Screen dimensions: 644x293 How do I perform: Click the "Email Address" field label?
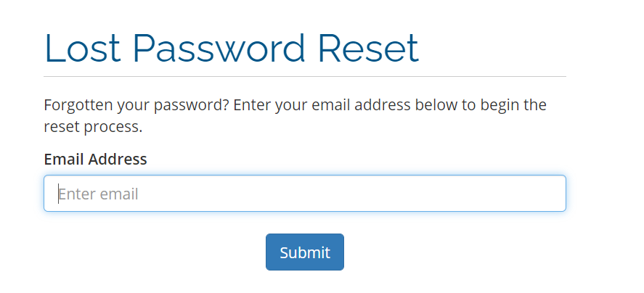tap(95, 159)
